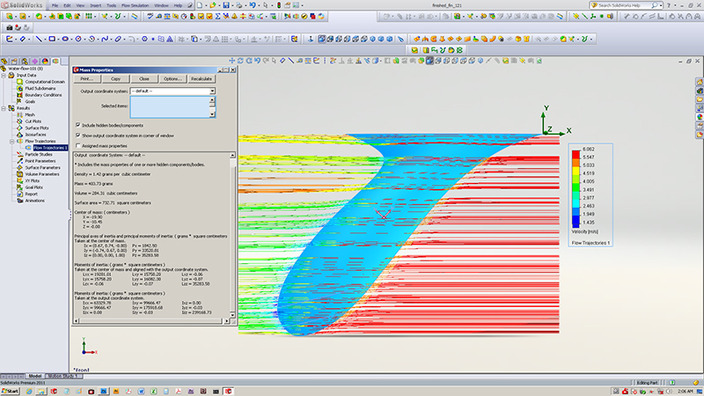Click the Print icon in top toolbar

pos(239,5)
